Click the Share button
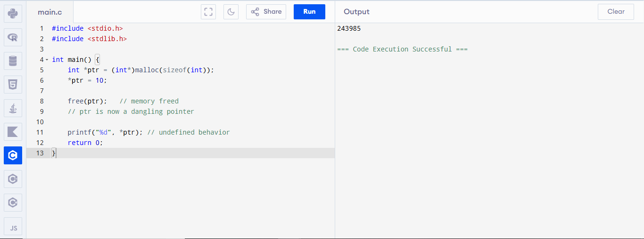The width and height of the screenshot is (644, 239). [266, 12]
